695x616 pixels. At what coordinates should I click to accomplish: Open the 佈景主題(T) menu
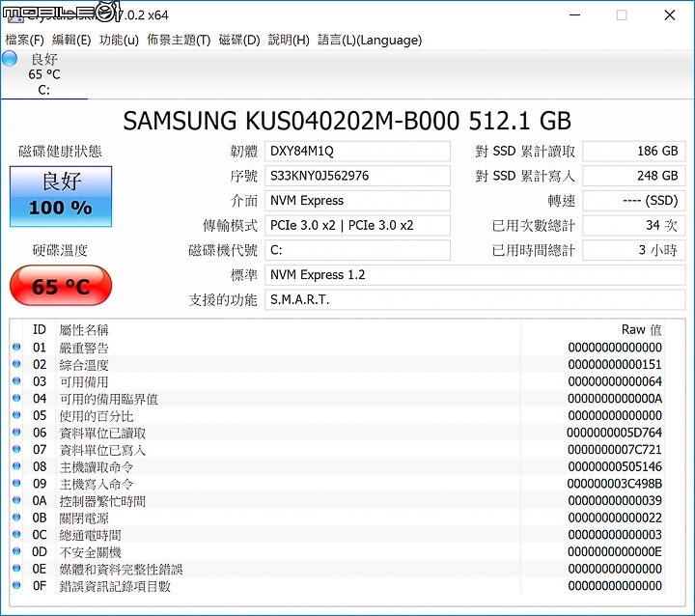point(179,40)
